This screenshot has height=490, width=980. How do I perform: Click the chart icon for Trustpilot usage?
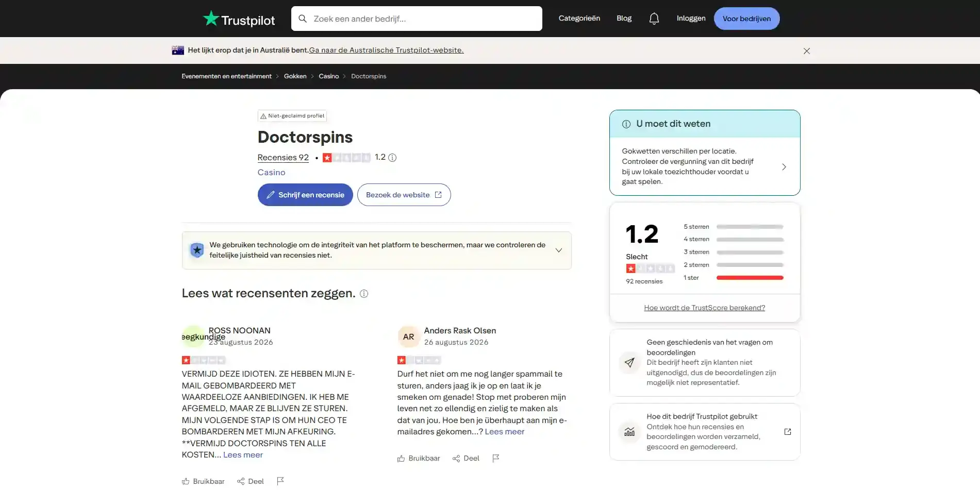(x=629, y=432)
